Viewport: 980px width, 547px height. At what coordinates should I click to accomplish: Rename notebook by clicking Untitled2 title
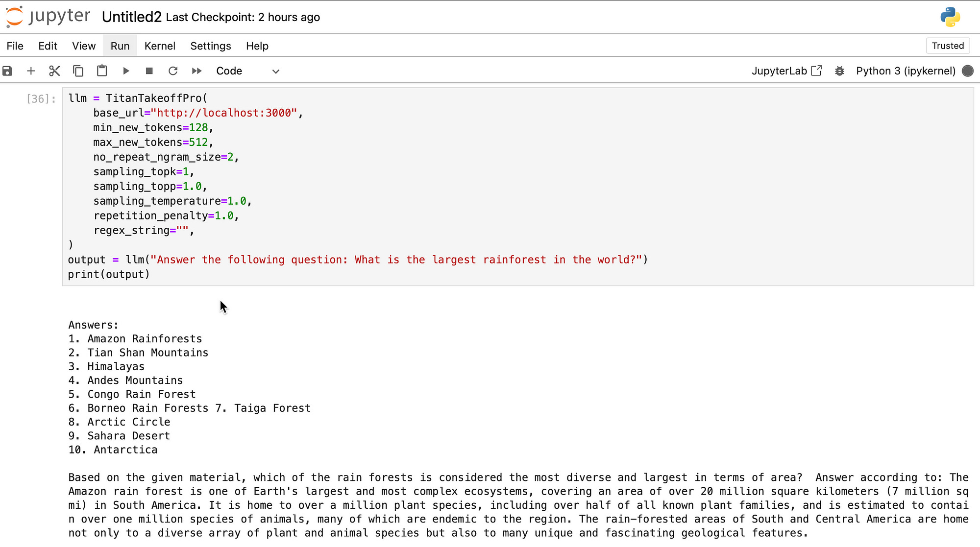point(131,17)
